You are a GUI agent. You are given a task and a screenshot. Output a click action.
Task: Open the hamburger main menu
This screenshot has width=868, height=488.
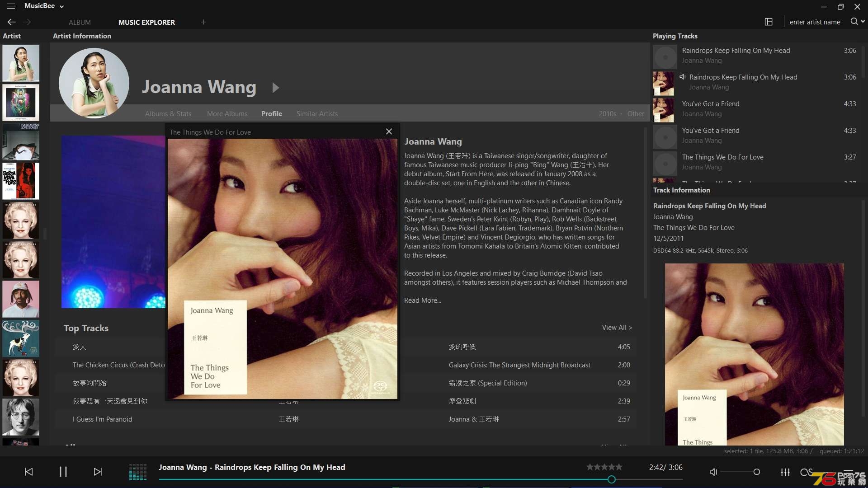[x=11, y=6]
